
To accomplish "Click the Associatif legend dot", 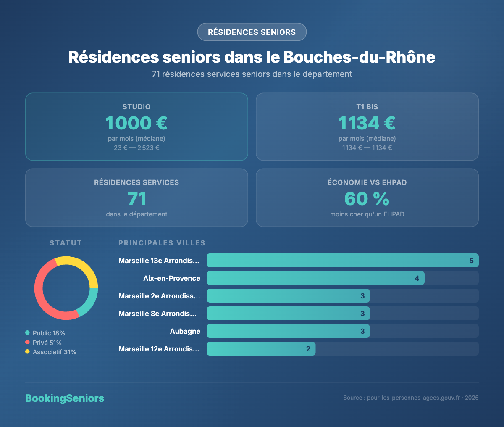I will (28, 352).
